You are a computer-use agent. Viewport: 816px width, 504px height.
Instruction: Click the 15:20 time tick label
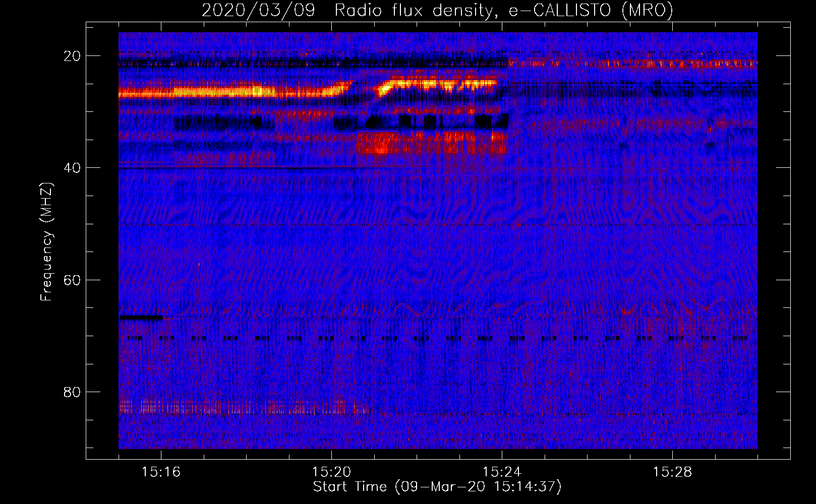point(331,472)
